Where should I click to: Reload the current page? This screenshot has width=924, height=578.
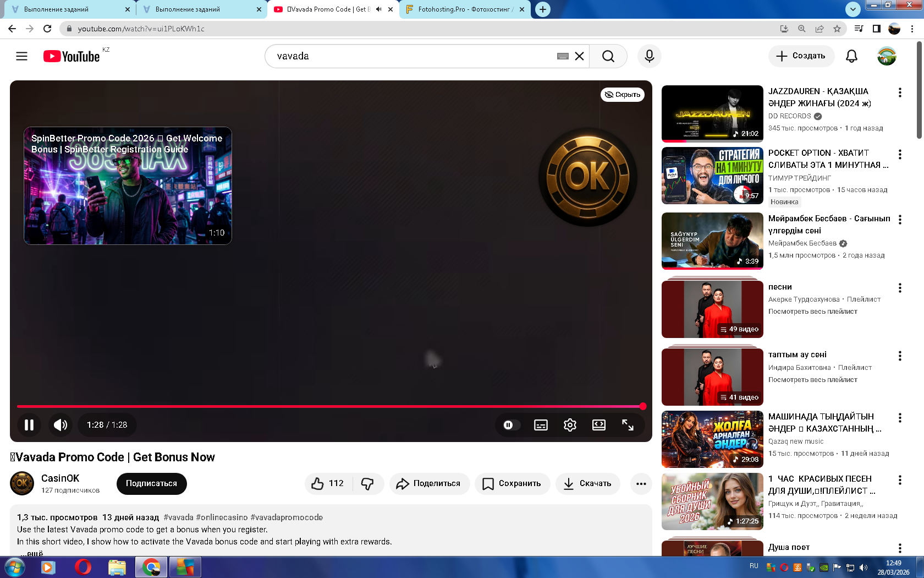(x=47, y=29)
